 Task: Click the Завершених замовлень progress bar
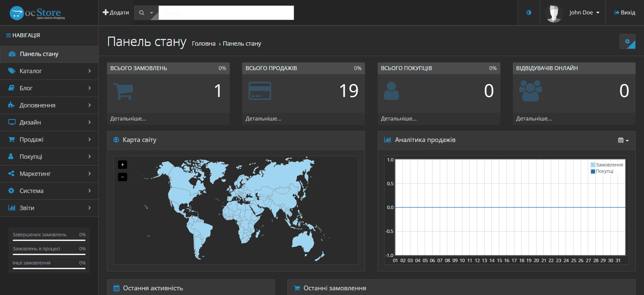pos(49,240)
